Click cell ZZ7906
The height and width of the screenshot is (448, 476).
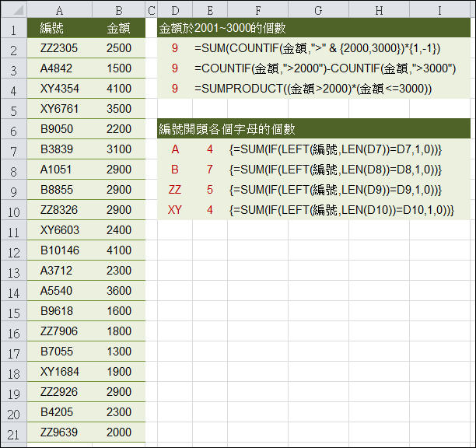click(x=59, y=331)
